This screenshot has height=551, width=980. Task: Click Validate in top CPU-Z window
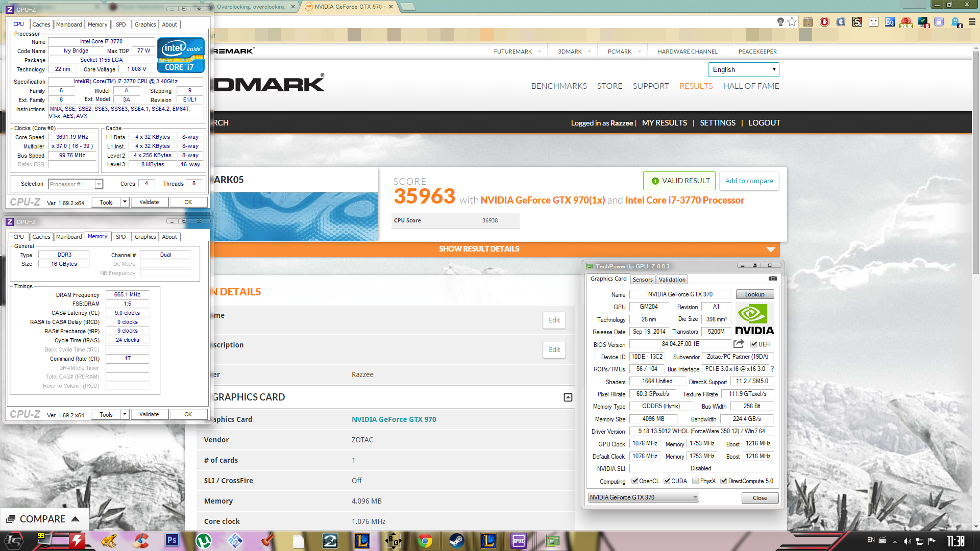pos(149,203)
